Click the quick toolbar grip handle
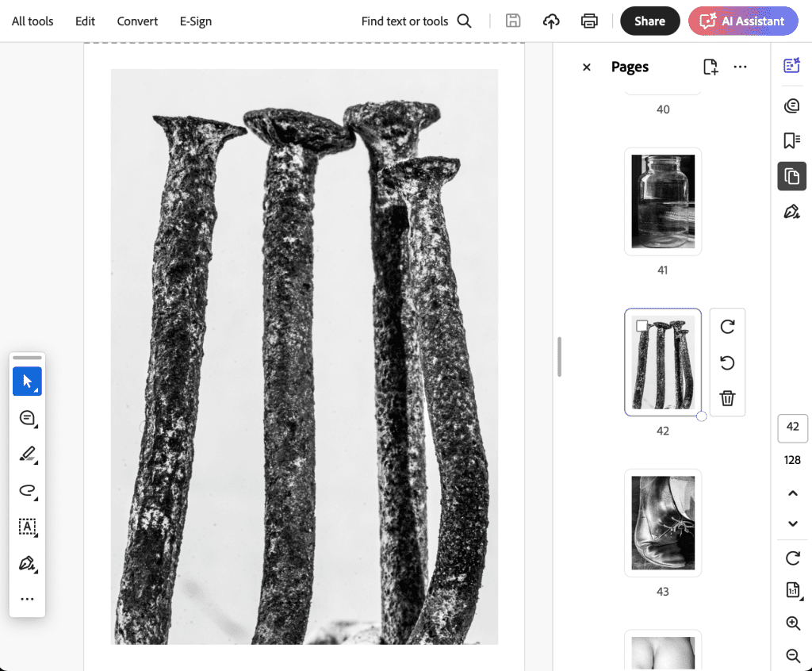812x671 pixels. pyautogui.click(x=27, y=358)
